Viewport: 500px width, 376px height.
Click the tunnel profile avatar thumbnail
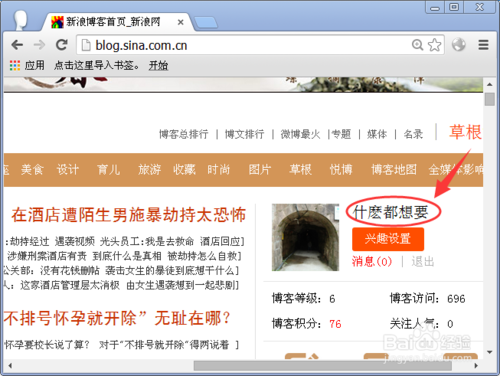tap(305, 237)
